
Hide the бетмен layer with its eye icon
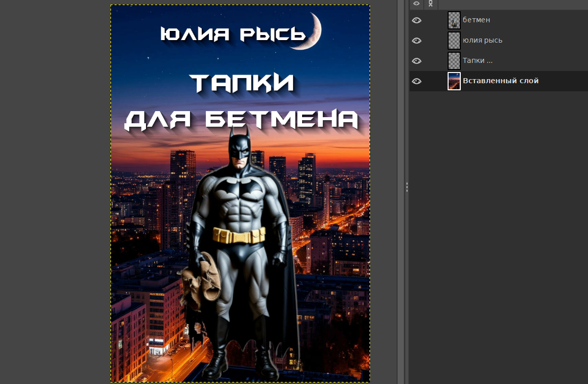point(416,20)
